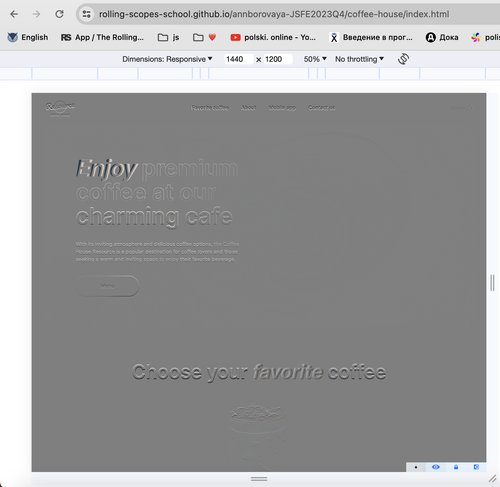500x487 pixels.
Task: Click the Menu link with cup icon in header
Action: click(462, 108)
